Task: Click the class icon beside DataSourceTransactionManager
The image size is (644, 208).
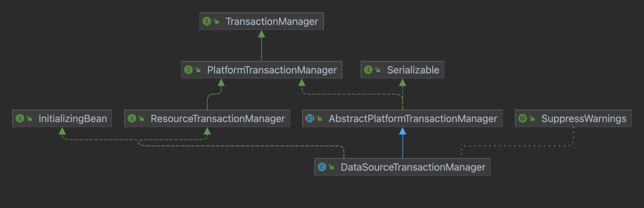Action: [322, 167]
